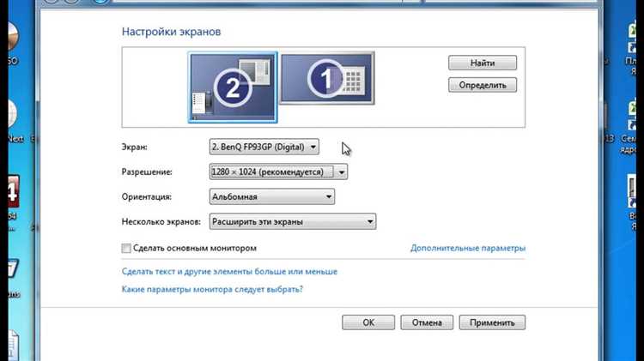Confirm the settings with the OK button
The image size is (644, 361).
(x=368, y=322)
